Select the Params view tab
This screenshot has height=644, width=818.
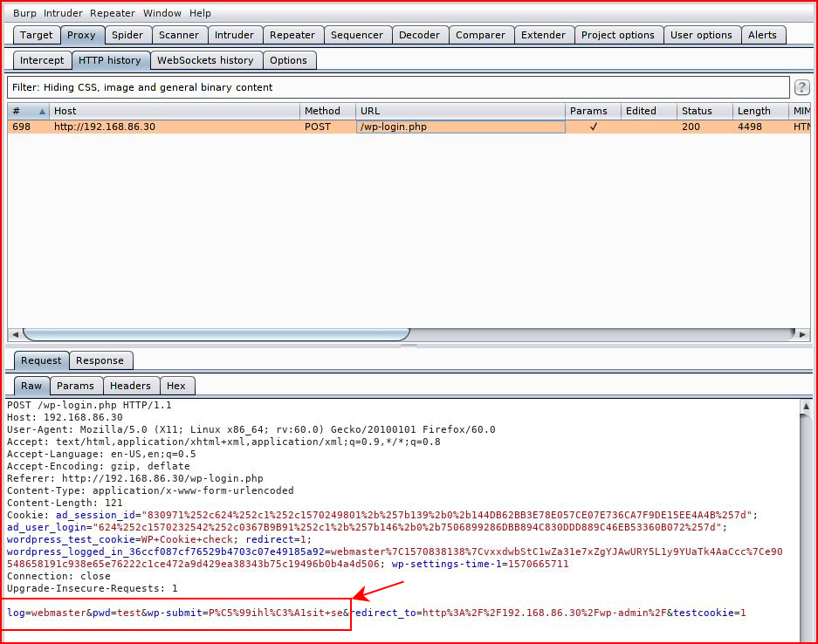75,386
